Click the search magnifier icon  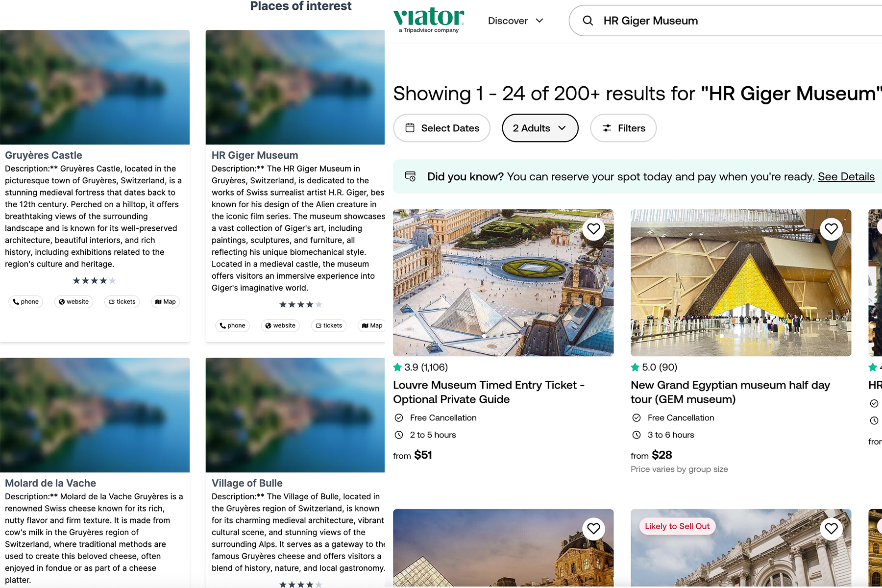588,21
